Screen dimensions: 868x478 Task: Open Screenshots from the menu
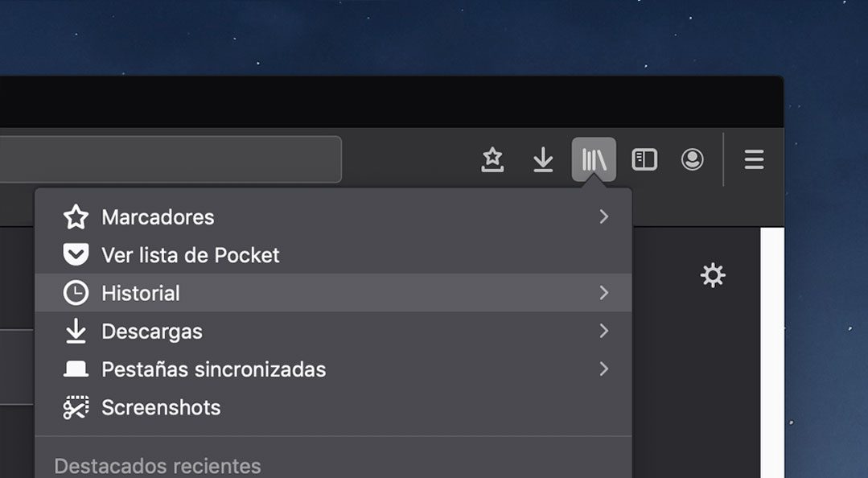click(x=160, y=407)
